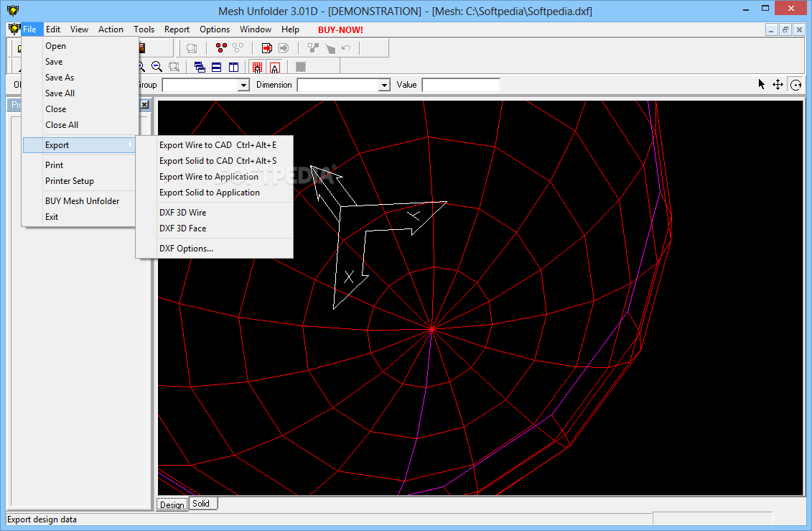Switch to the Design tab
This screenshot has width=812, height=531.
pos(172,504)
